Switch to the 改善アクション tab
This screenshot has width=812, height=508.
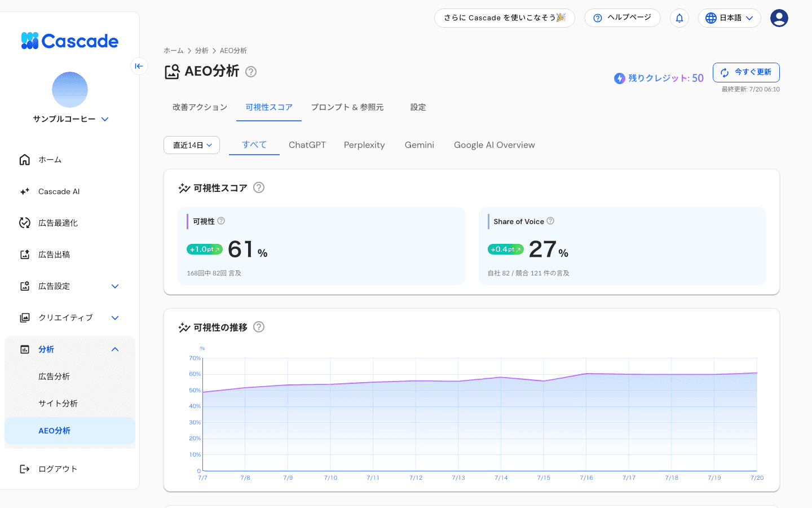click(x=200, y=107)
